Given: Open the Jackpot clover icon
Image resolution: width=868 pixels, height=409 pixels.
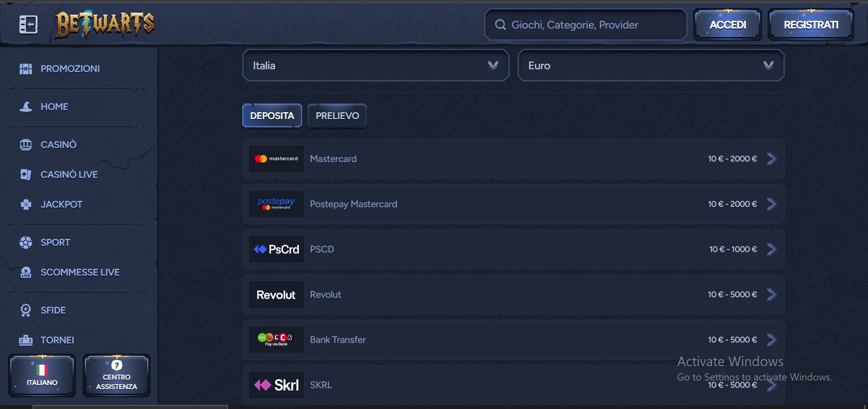Looking at the screenshot, I should click(26, 204).
